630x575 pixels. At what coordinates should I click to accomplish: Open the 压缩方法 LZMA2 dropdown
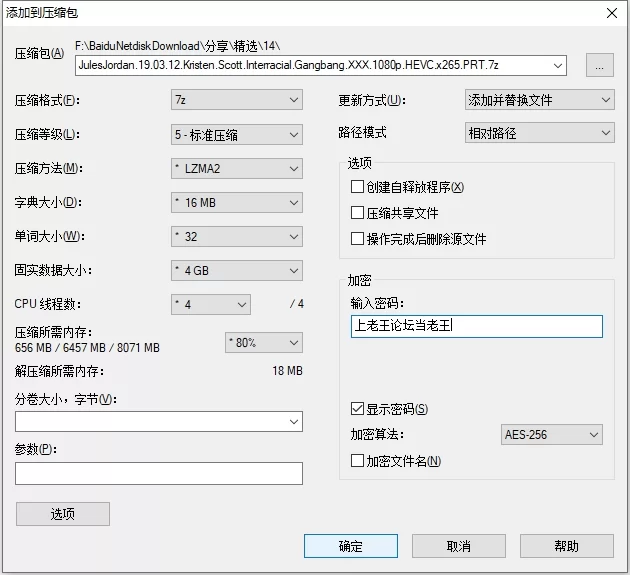click(x=237, y=168)
